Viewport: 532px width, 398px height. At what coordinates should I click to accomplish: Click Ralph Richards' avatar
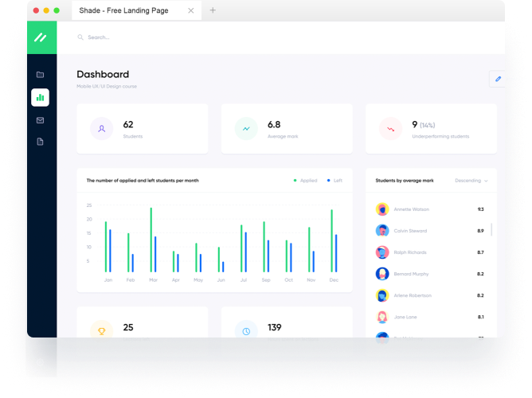(x=382, y=252)
